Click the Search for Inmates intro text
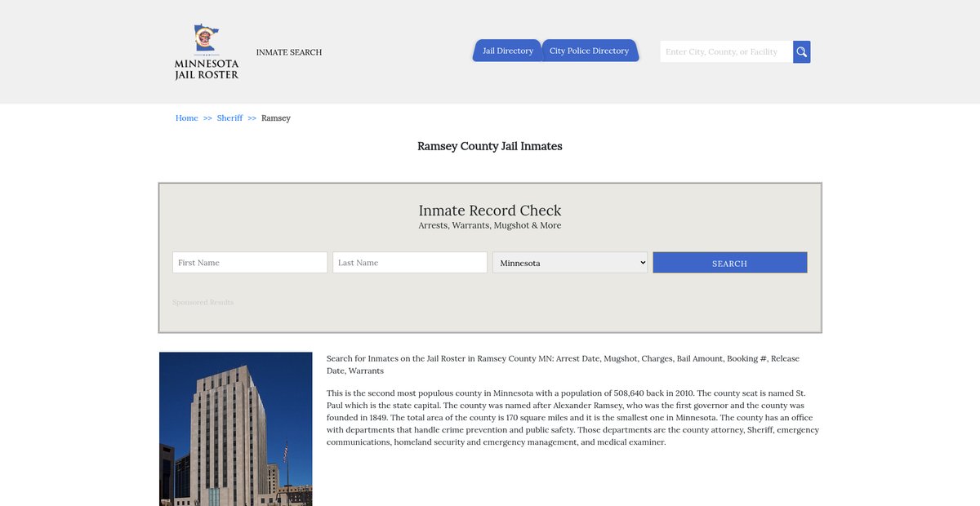Viewport: 980px width, 506px height. coord(563,364)
